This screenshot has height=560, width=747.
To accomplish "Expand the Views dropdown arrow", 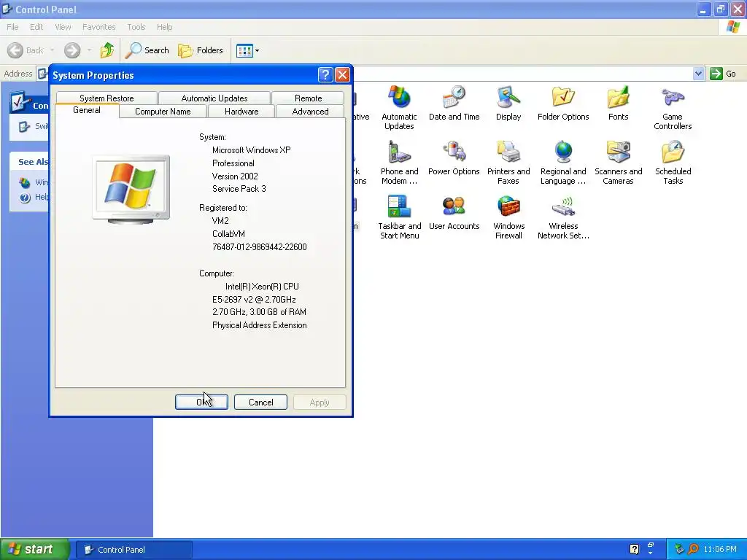I will click(x=258, y=50).
